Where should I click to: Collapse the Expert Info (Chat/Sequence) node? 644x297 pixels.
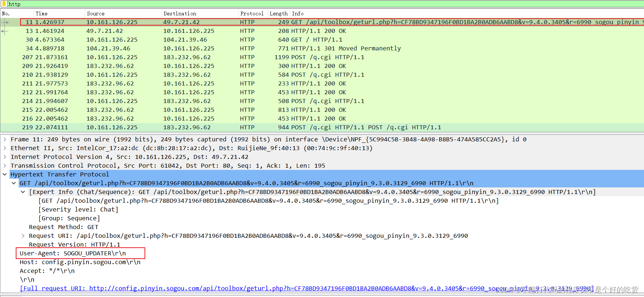tap(23, 192)
